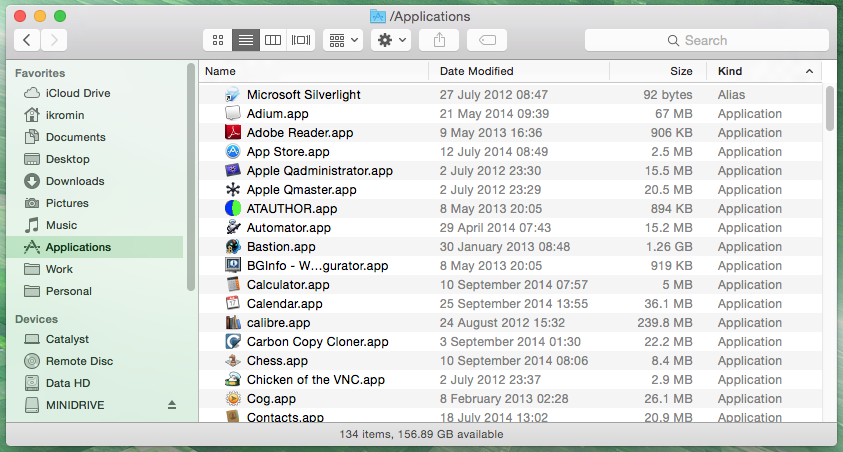Select the App Store.app icon

point(233,152)
